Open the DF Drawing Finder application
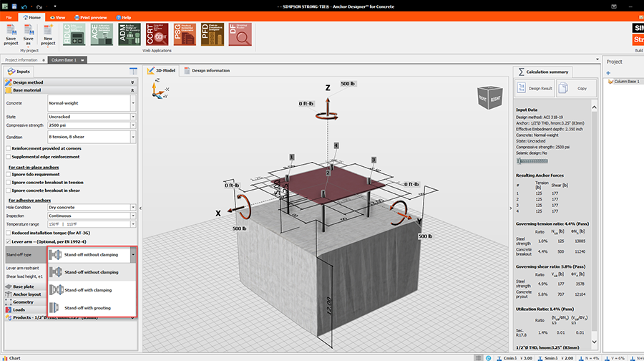Viewport: 644px width, 361px height. [240, 34]
